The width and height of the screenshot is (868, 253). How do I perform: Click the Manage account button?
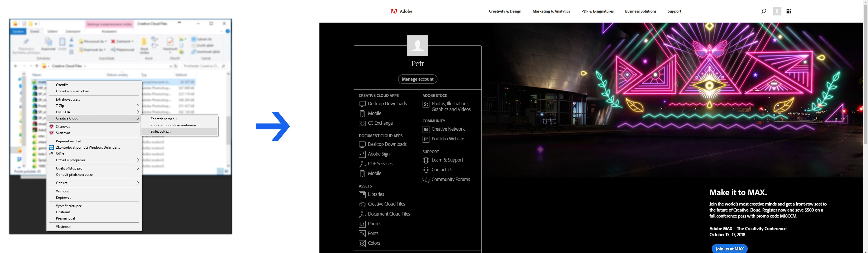coord(417,79)
